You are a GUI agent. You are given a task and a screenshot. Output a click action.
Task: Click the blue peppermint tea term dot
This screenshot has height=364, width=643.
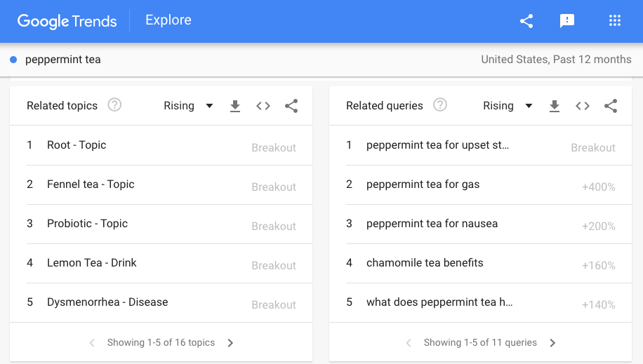point(13,60)
